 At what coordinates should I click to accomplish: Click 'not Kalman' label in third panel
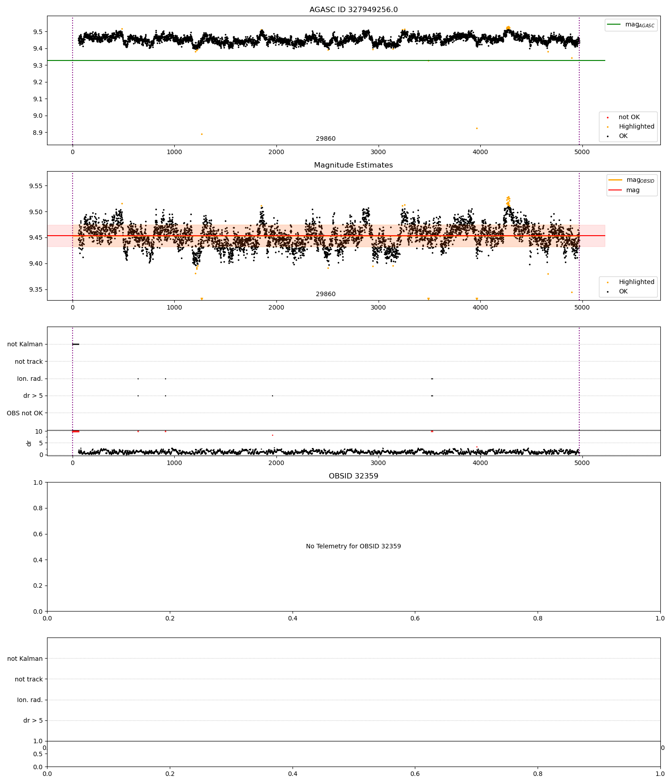click(25, 345)
